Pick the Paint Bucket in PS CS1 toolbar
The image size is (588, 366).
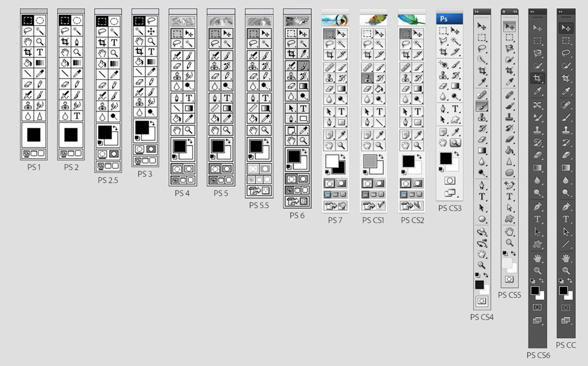(x=380, y=89)
